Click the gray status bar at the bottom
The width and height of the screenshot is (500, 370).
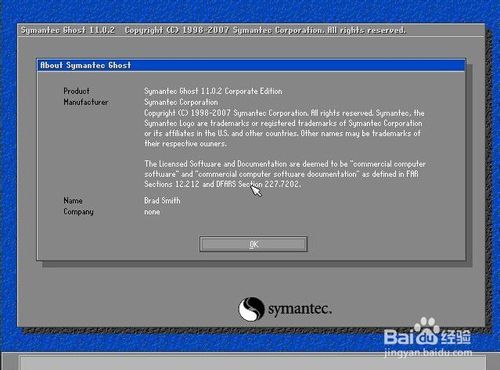[x=253, y=363]
